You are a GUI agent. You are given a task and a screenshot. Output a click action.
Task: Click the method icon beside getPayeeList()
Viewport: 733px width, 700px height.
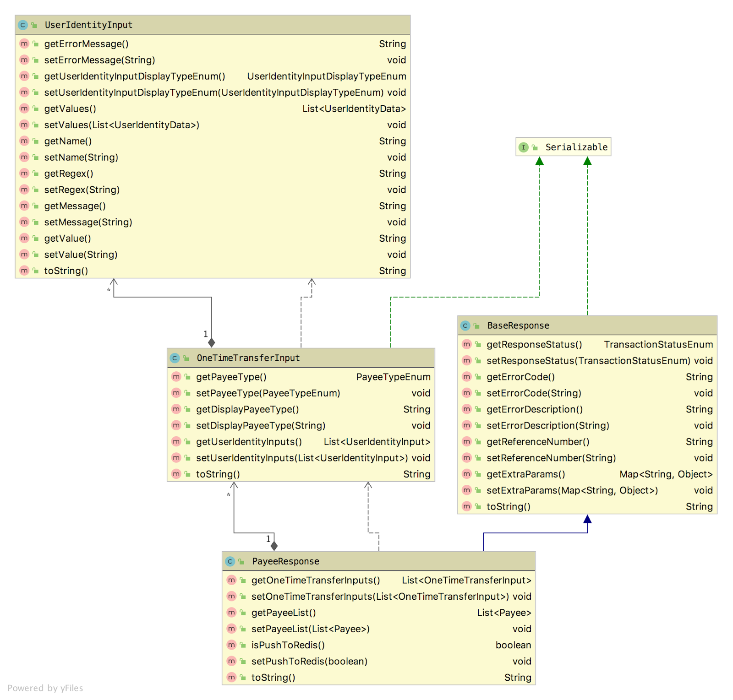232,613
